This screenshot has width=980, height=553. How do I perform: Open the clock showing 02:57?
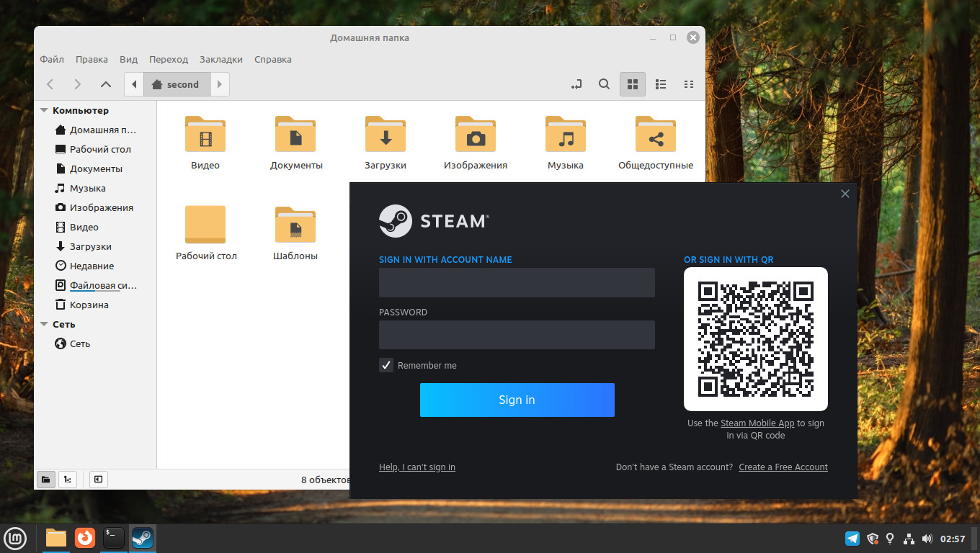(x=953, y=539)
